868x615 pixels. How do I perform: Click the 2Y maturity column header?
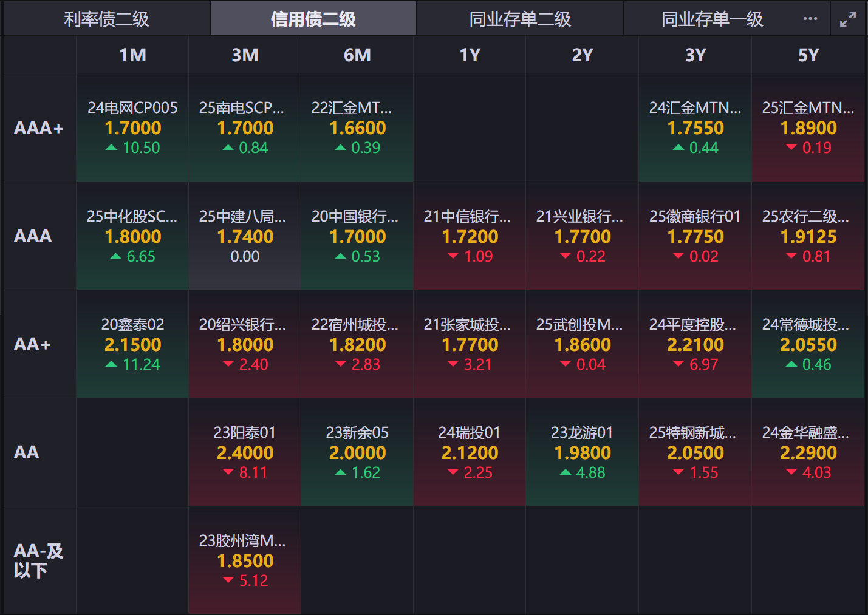click(x=582, y=55)
